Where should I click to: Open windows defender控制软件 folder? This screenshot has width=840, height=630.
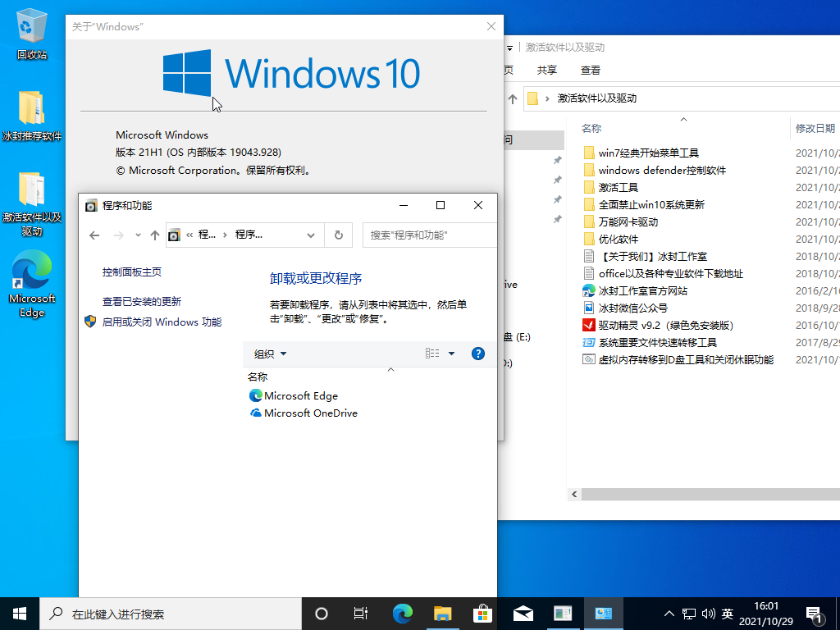click(x=655, y=171)
